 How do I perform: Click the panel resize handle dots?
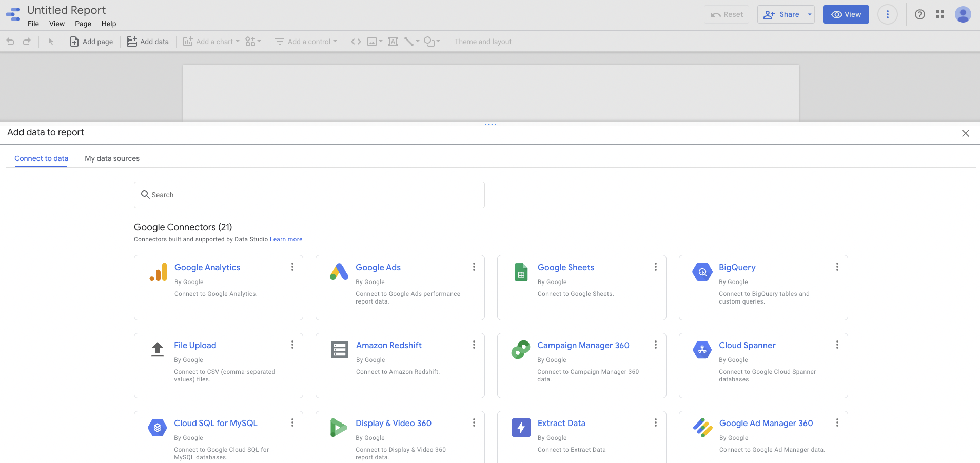pos(491,125)
